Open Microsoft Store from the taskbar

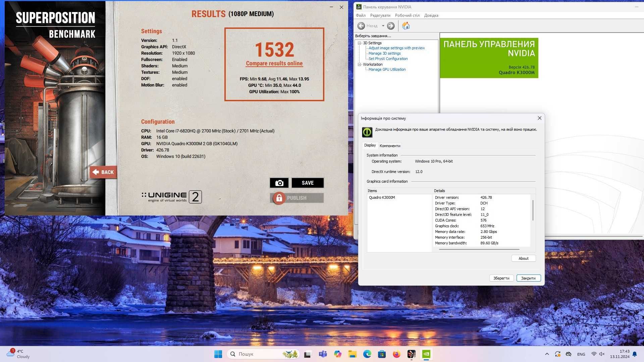[x=382, y=354]
